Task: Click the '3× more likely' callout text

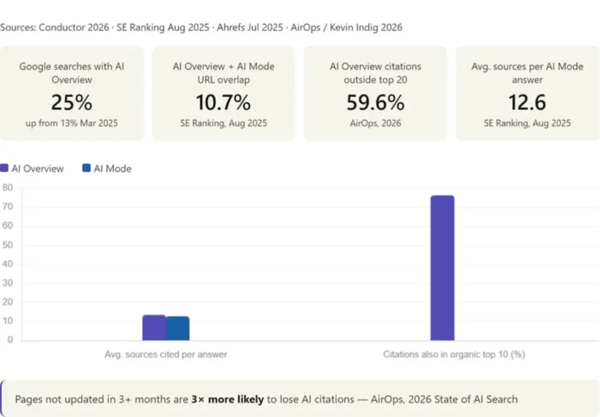Action: (x=228, y=399)
